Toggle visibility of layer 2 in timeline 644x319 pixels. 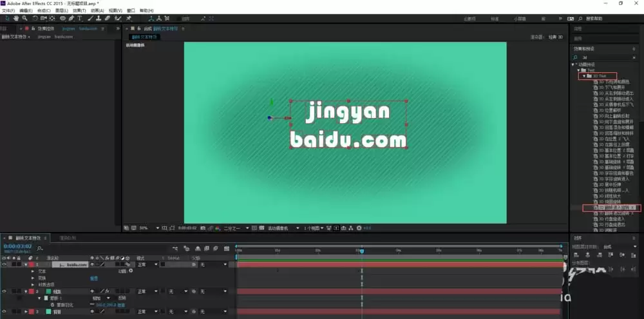pos(4,291)
